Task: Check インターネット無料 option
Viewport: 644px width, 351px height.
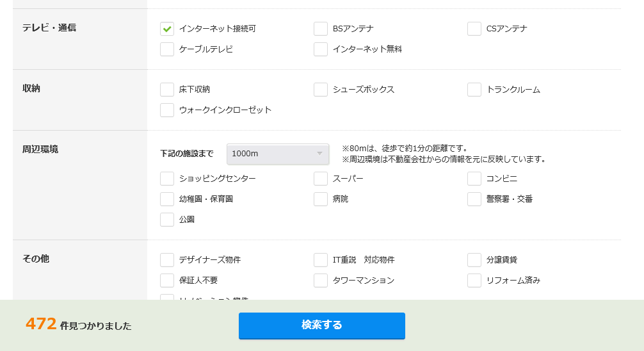Action: [x=321, y=49]
